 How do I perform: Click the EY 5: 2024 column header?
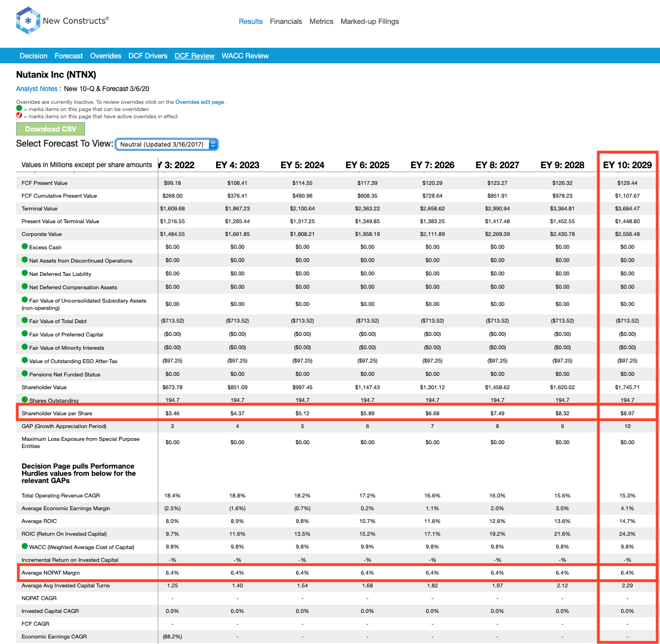pyautogui.click(x=302, y=165)
